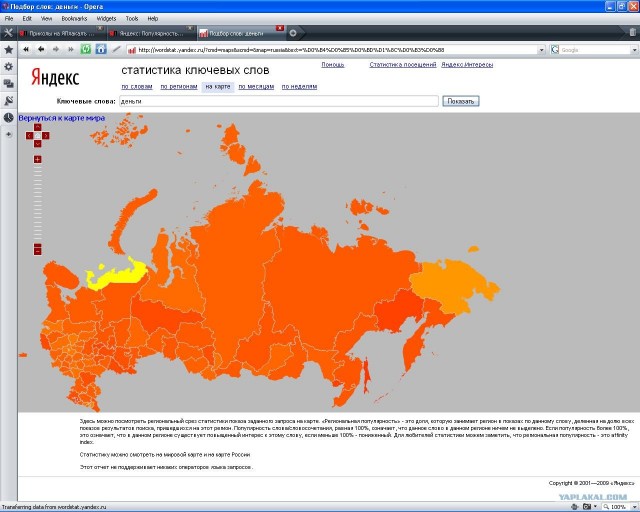Click the keywords input field with деньги
Image resolution: width=640 pixels, height=512 pixels.
pos(279,101)
